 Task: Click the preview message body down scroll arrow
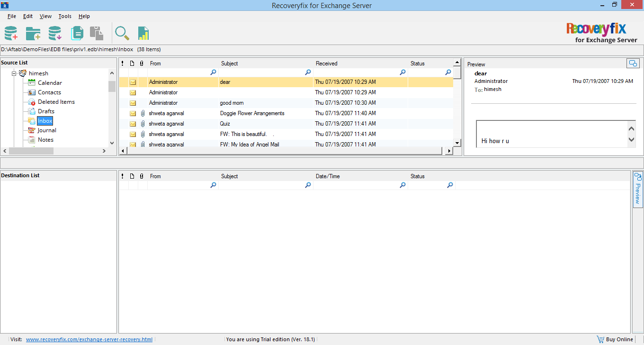pos(631,139)
